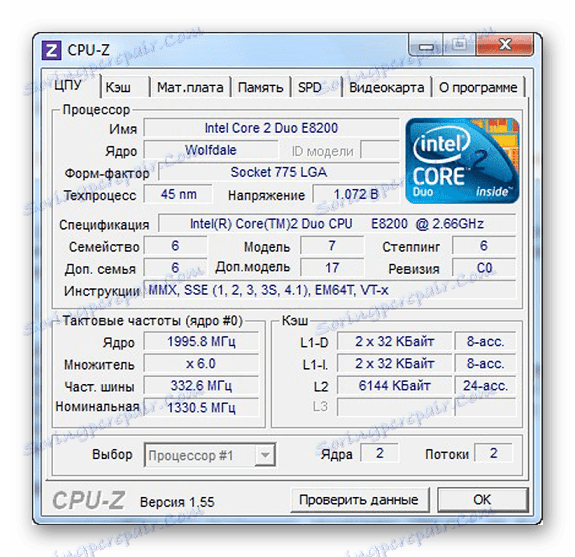Image resolution: width=575 pixels, height=557 pixels.
Task: Click the CPU-Z logo text at bottom left
Action: [89, 500]
